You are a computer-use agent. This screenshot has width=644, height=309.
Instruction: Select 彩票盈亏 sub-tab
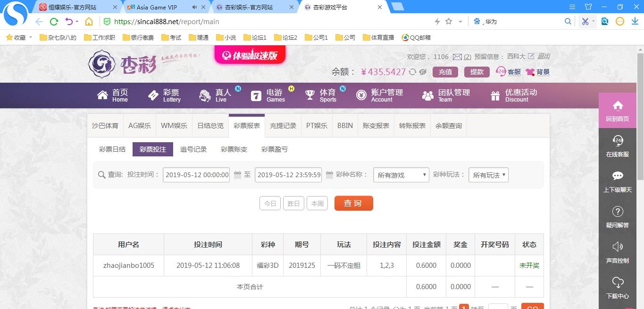click(275, 149)
